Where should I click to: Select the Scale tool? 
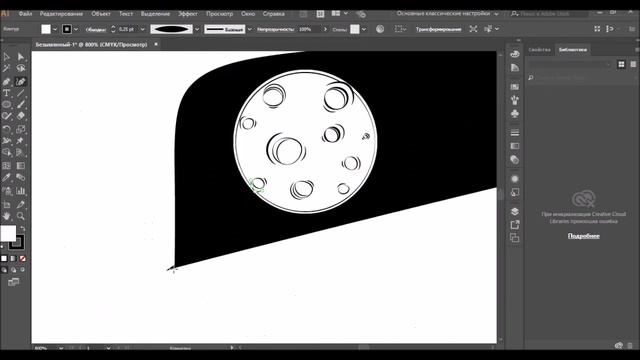[20, 129]
